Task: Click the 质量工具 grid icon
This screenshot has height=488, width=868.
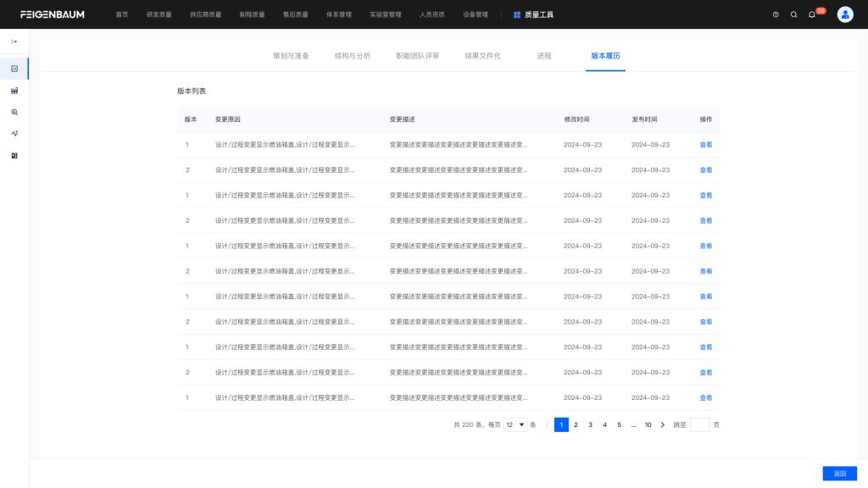Action: (x=516, y=14)
